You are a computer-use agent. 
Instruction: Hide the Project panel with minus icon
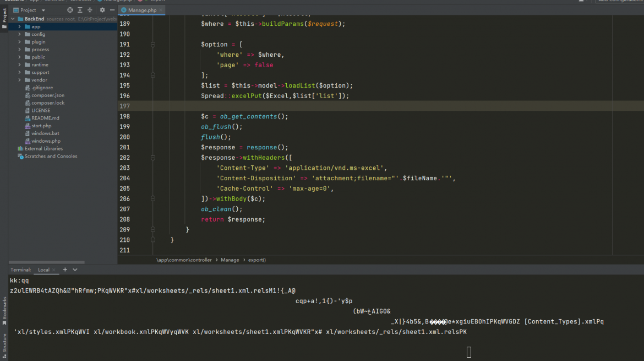112,10
